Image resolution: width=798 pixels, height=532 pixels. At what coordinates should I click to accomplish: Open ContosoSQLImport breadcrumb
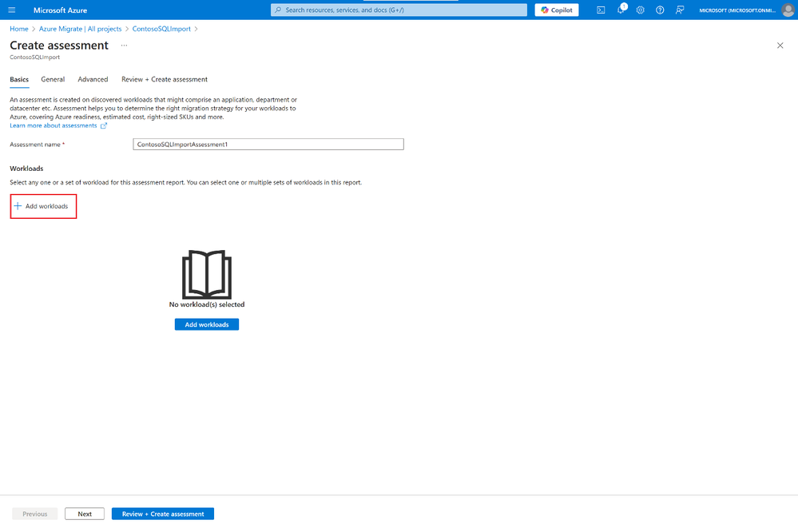coord(161,29)
